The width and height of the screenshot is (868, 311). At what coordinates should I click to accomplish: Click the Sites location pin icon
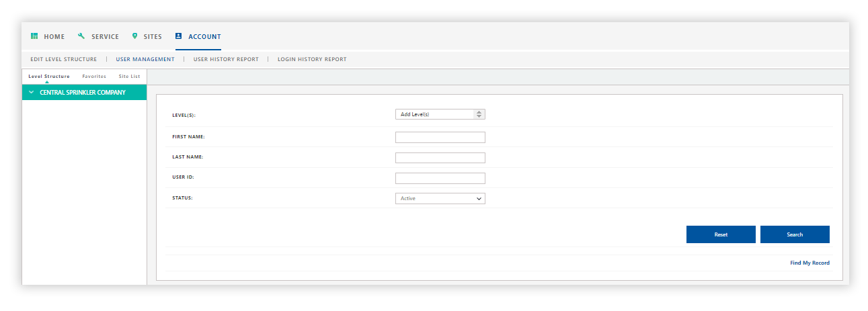[135, 36]
